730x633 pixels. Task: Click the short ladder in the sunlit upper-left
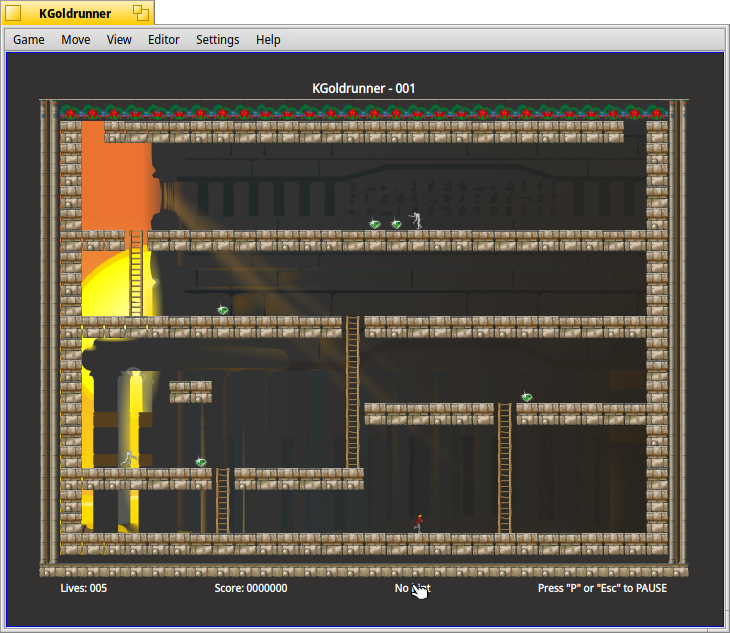coord(136,273)
